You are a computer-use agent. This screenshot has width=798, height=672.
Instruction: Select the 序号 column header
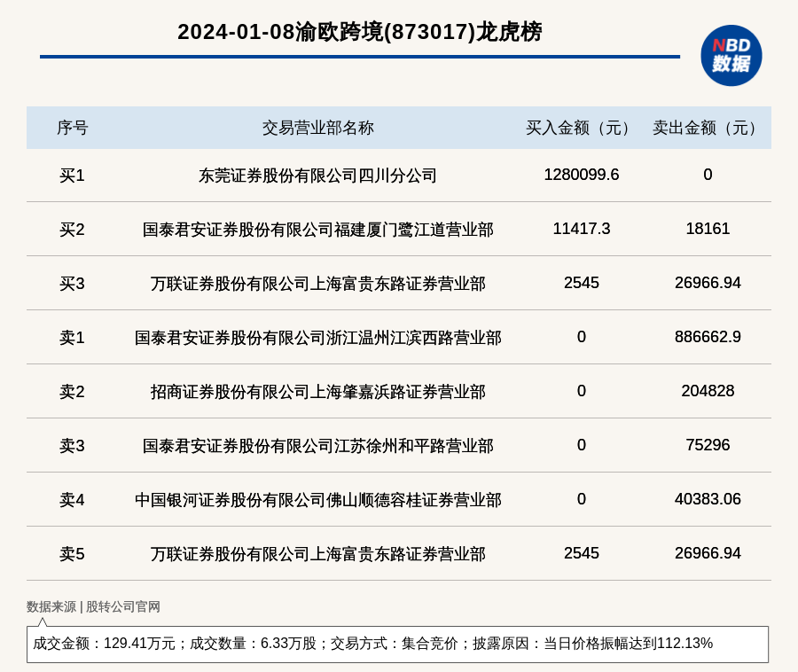(72, 128)
